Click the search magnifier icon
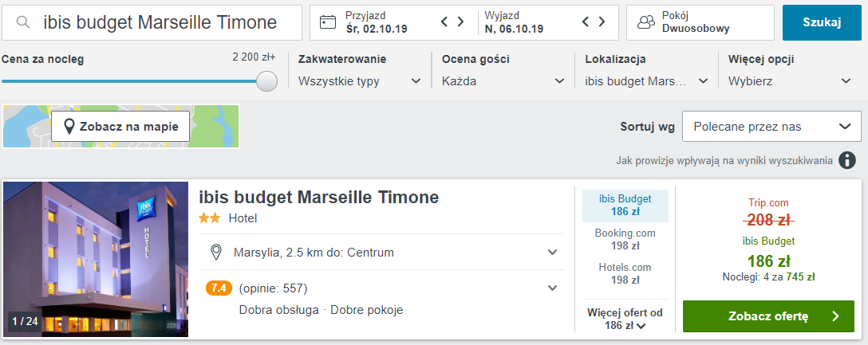 (22, 22)
